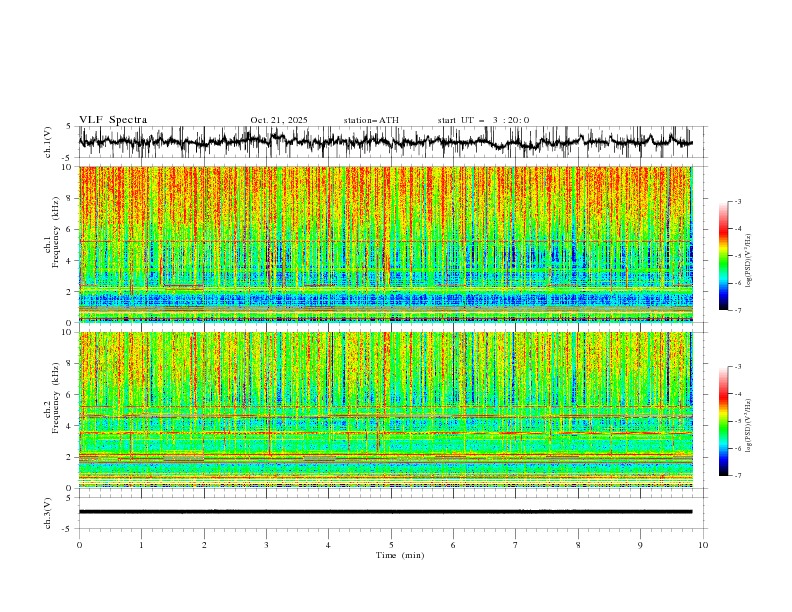Click the log(PSD) label beside the ch.1 colorbar
Viewport: 792px width, 612px height.
748,261
